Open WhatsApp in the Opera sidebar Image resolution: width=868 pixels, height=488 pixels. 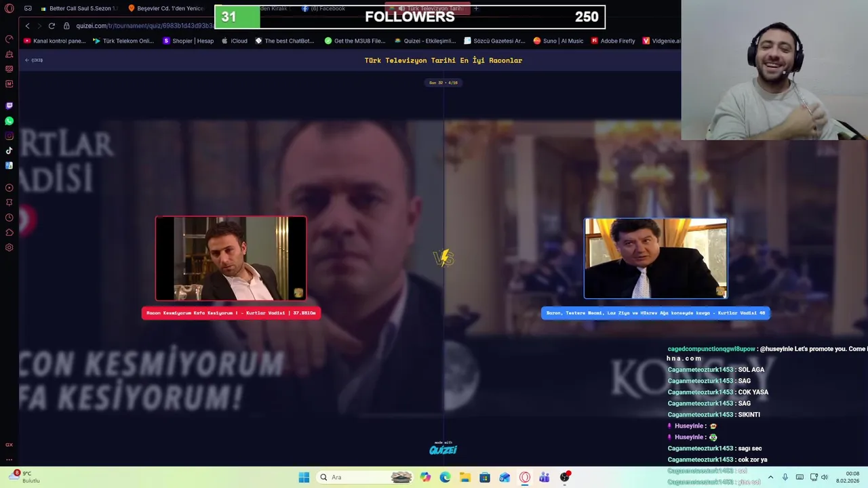[x=9, y=121]
